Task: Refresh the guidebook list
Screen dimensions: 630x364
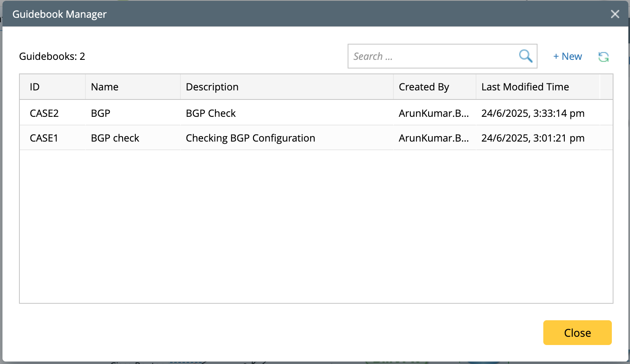Action: click(x=603, y=57)
